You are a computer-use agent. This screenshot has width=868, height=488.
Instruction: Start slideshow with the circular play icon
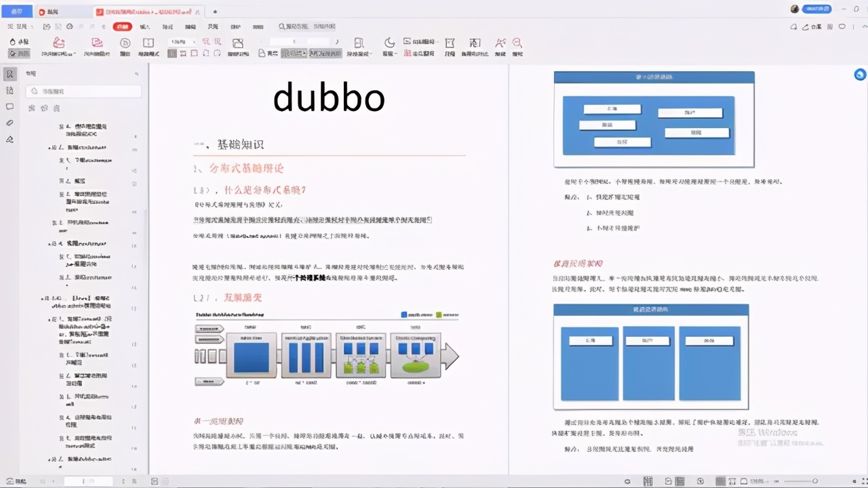(x=125, y=47)
